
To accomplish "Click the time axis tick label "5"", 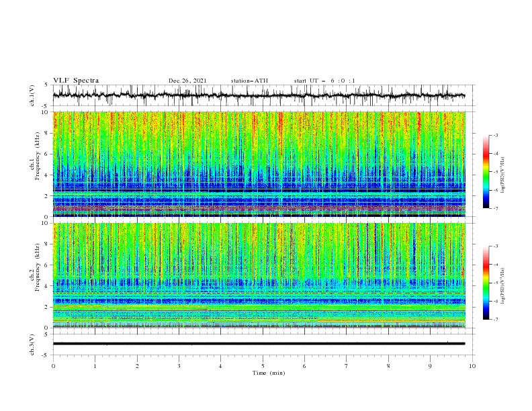I will (x=263, y=366).
